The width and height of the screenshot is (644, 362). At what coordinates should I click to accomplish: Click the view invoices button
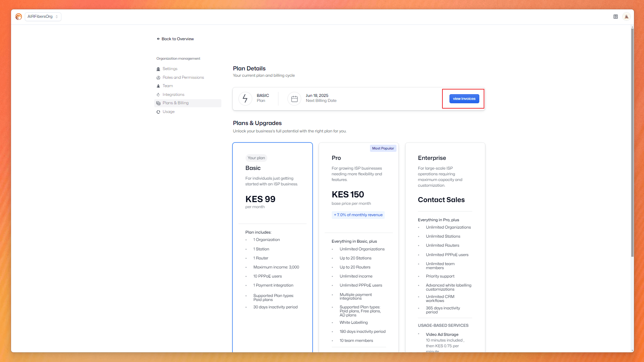click(x=464, y=99)
